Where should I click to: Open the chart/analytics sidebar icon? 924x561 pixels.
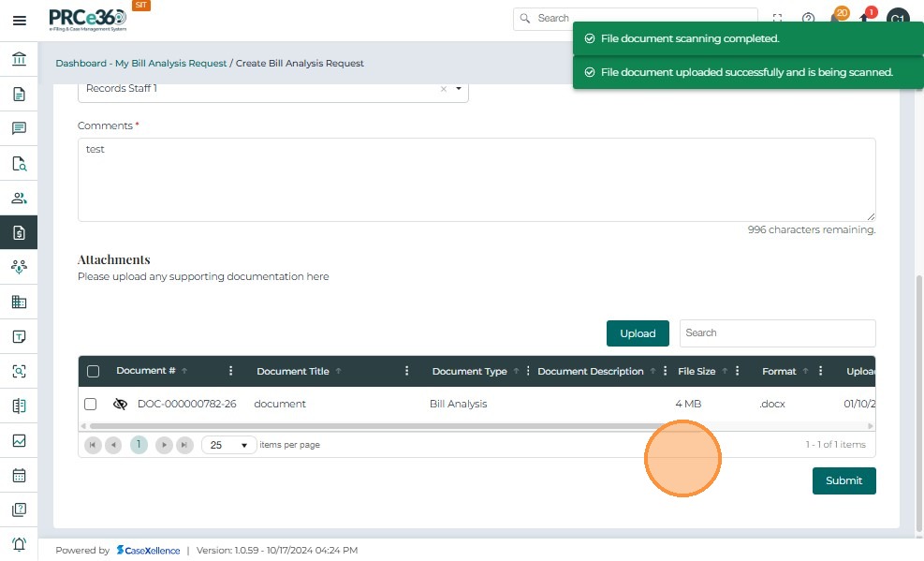[19, 440]
